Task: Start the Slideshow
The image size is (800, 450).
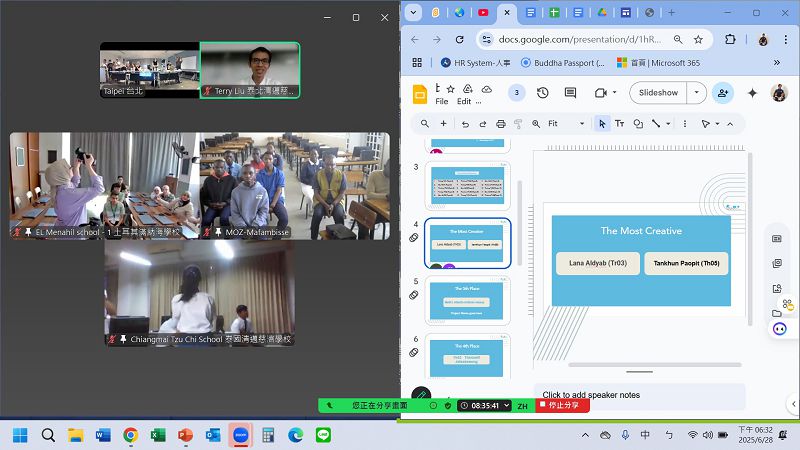Action: click(x=658, y=93)
